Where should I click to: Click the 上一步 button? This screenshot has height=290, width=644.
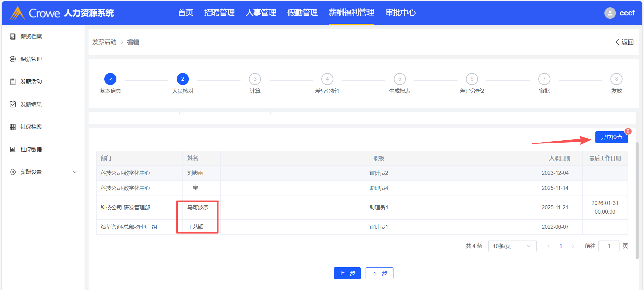(347, 273)
